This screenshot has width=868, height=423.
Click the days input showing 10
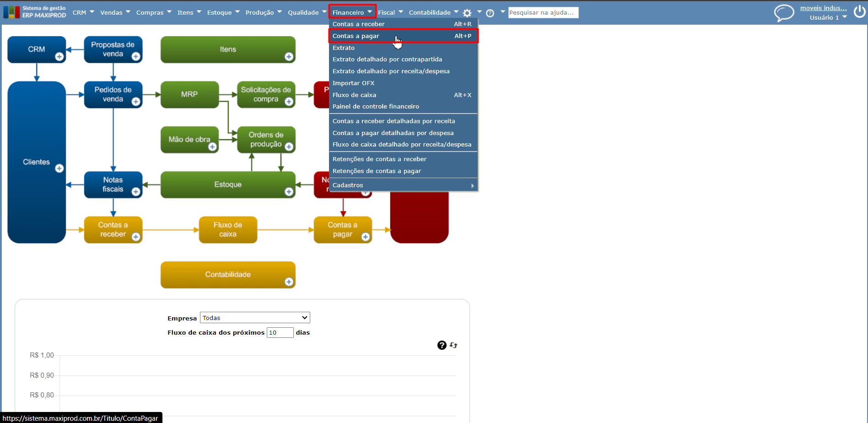pyautogui.click(x=280, y=332)
